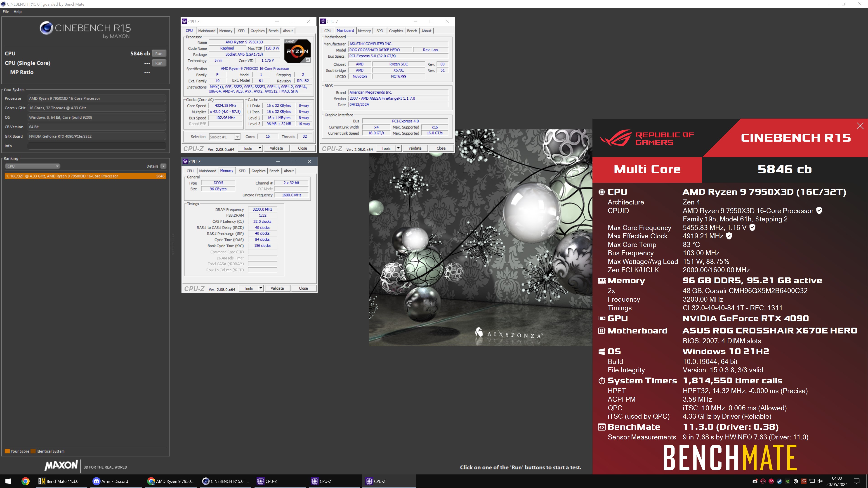Click the Memory module icon in BenchMate panel
The image size is (868, 488).
pos(601,281)
